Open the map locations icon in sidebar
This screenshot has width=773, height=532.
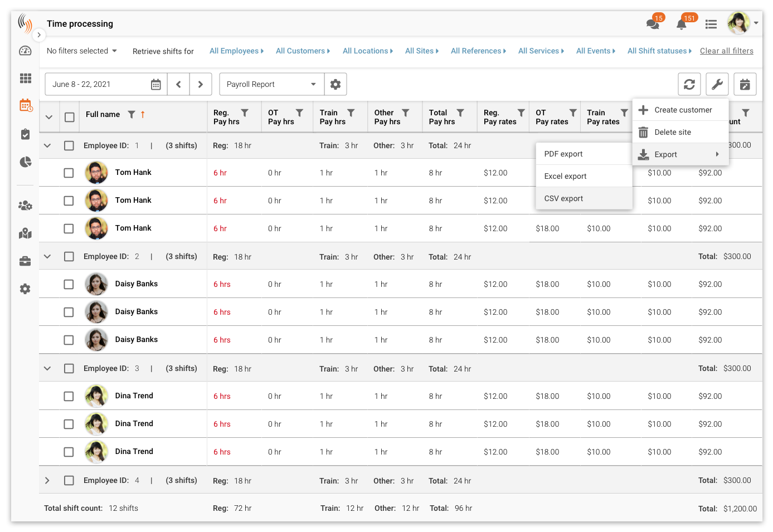pos(25,233)
